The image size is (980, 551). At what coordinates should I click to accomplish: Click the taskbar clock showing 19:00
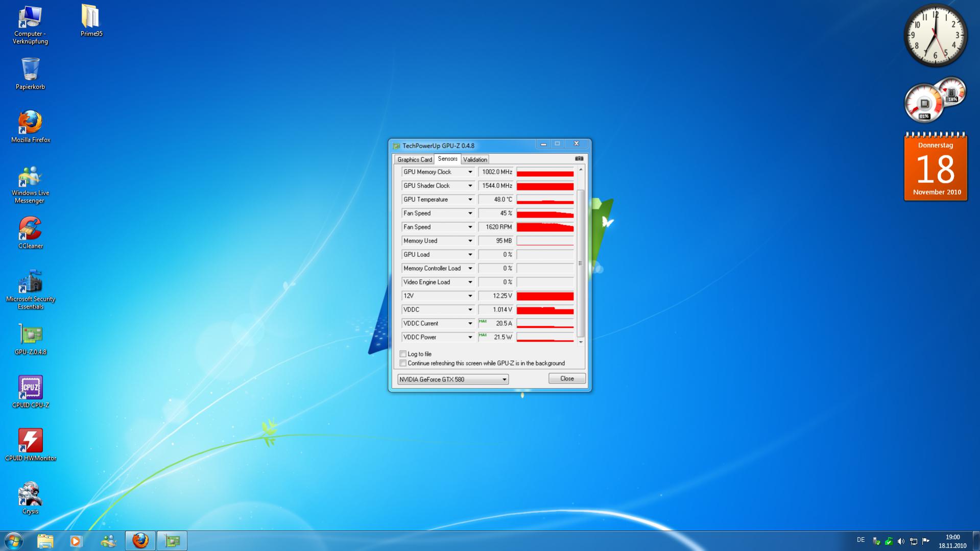(x=952, y=541)
